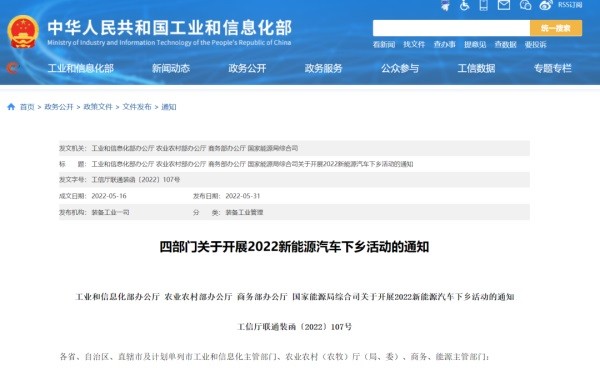Open the 找文件 quick link

coord(414,45)
